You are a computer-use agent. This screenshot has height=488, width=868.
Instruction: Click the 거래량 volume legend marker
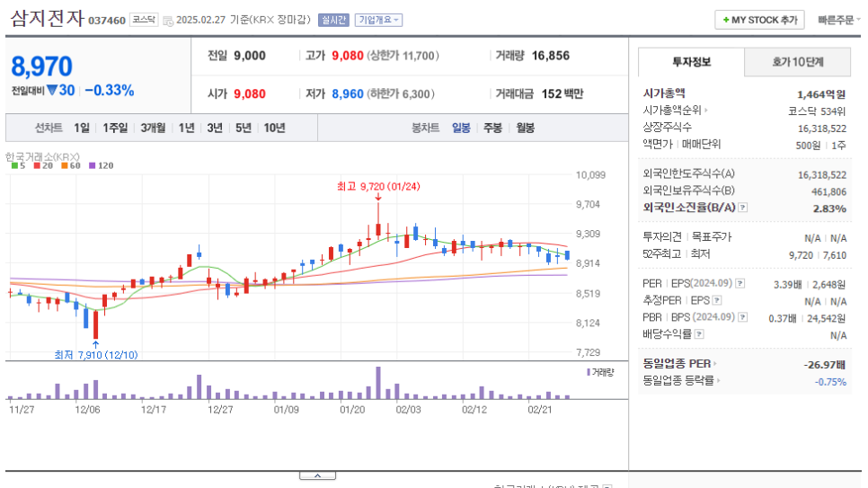600,372
